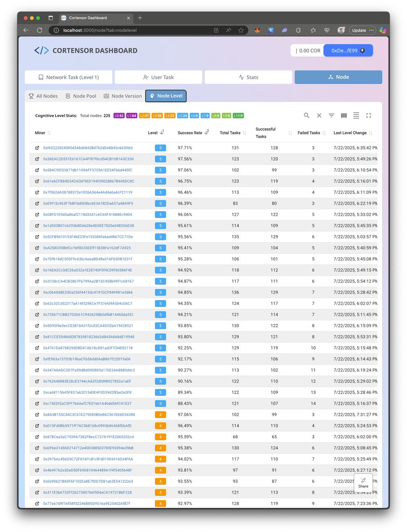Go back to previous page
Screen dimensions: 407x532
(26, 30)
